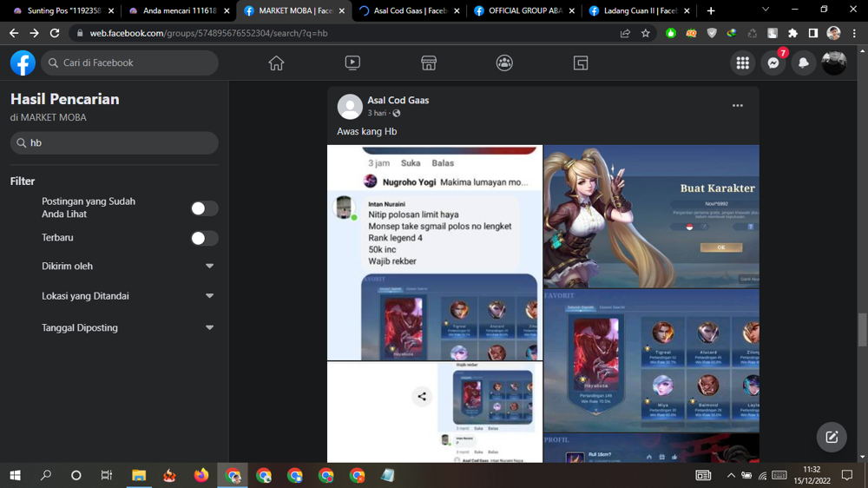Start a new message with the compose icon
Image resolution: width=868 pixels, height=488 pixels.
(x=832, y=437)
